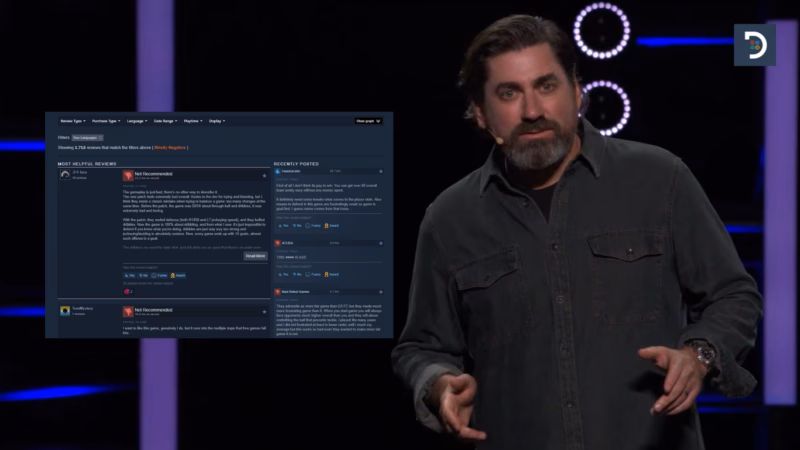Open the second helpful reviewer's profile name
This screenshot has width=800, height=450.
click(82, 309)
